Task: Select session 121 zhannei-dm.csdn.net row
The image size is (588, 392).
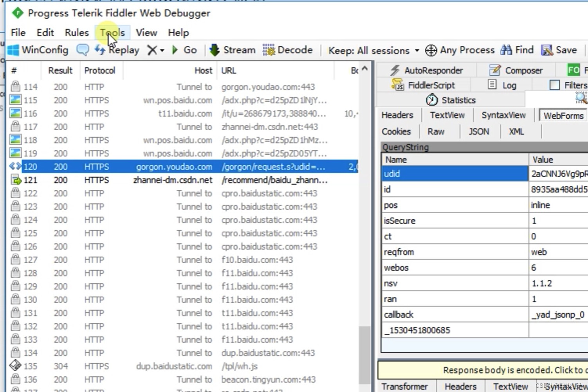Action: coord(183,180)
